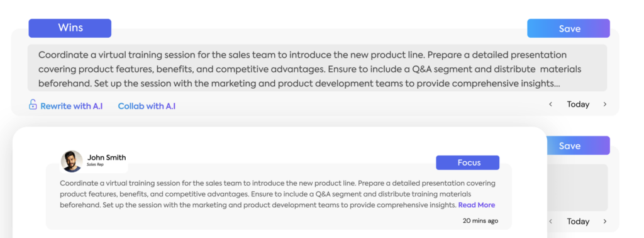Click the unlock icon beside Rewrite with A.I
The image size is (644, 238).
pos(33,105)
